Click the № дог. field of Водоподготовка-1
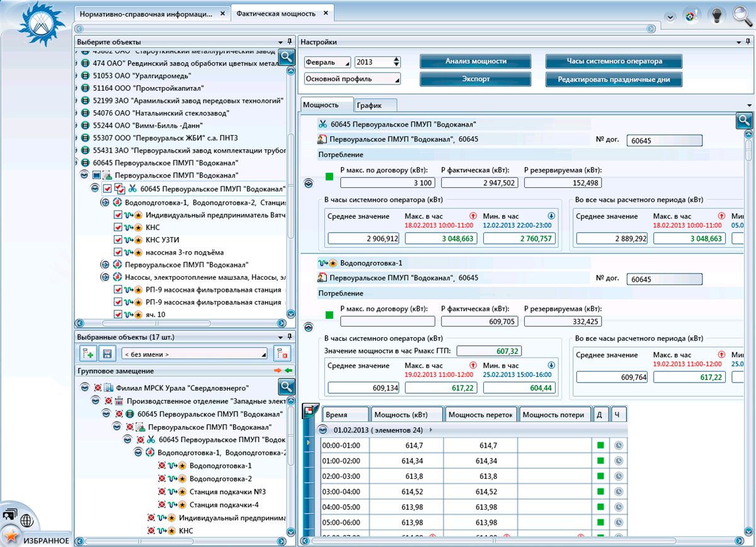Image resolution: width=756 pixels, height=547 pixels. [x=664, y=279]
